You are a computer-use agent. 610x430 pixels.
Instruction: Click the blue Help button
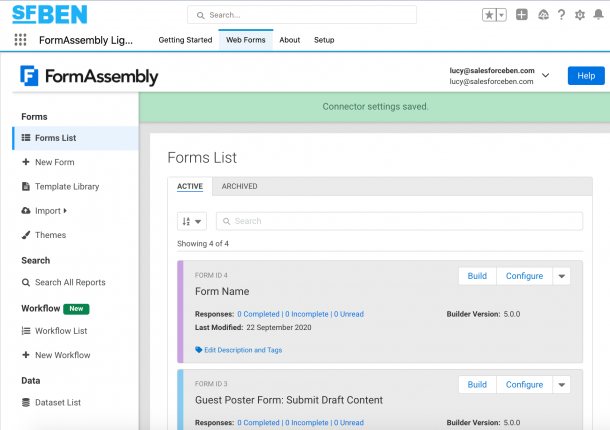(x=586, y=75)
